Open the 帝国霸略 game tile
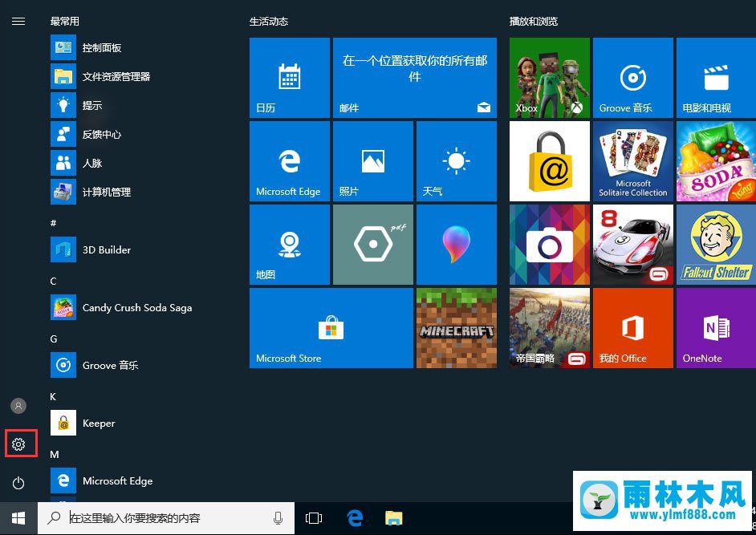Screen dimensions: 756x535 [550, 328]
